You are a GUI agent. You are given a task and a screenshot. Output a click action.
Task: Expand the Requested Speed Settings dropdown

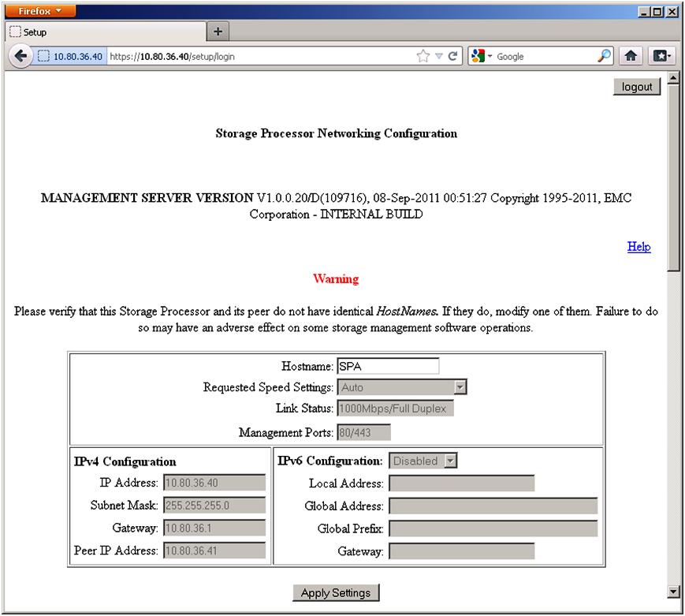460,387
